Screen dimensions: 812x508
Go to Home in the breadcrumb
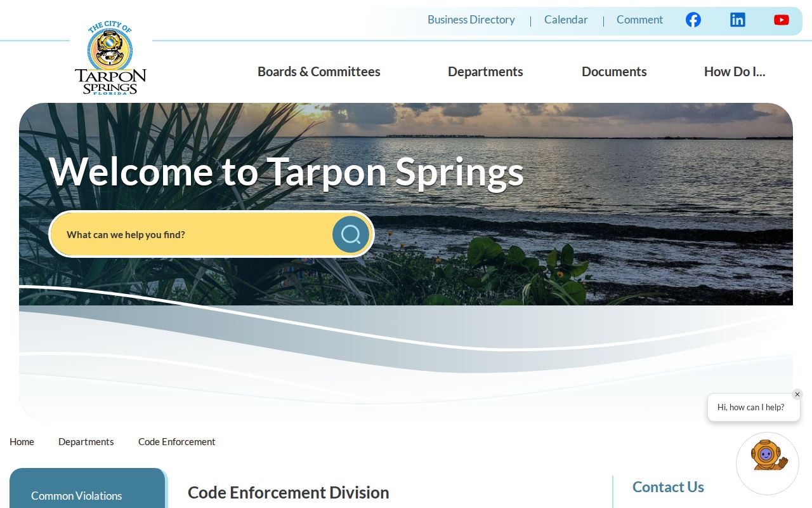click(22, 442)
